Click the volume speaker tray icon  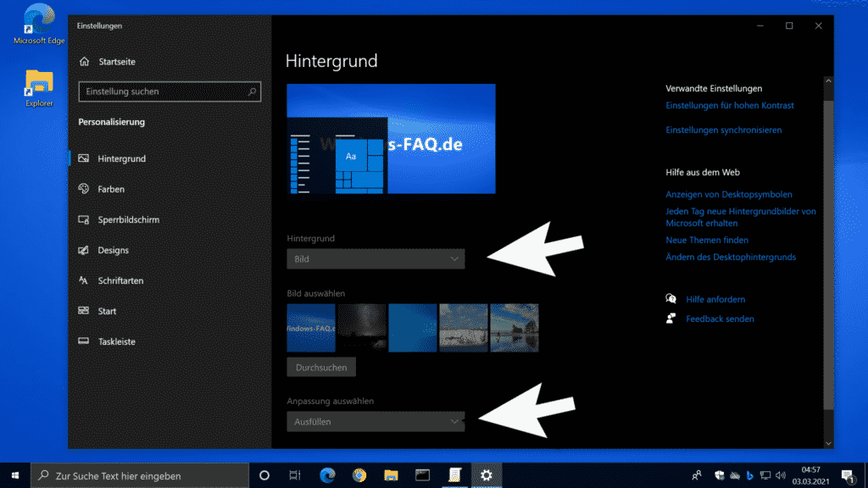[x=781, y=475]
